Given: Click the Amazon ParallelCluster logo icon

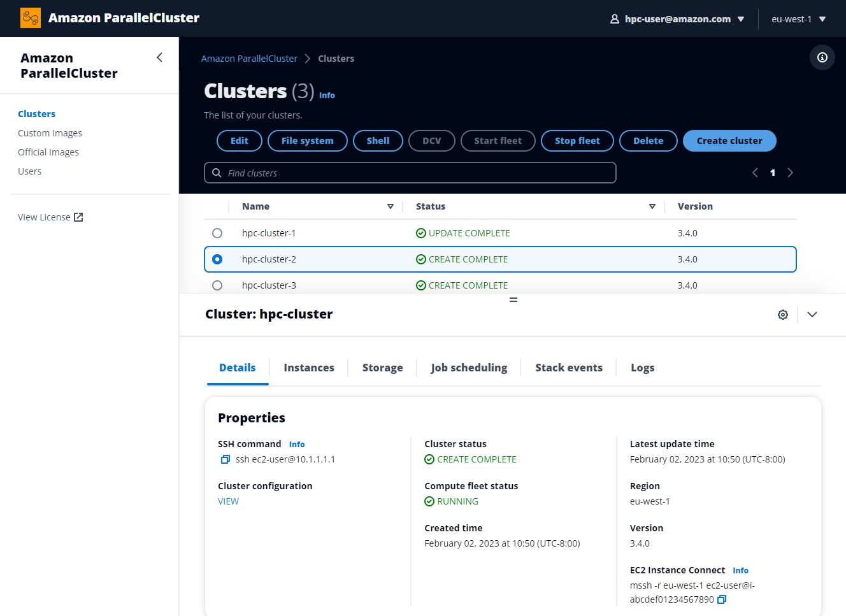Looking at the screenshot, I should 31,18.
